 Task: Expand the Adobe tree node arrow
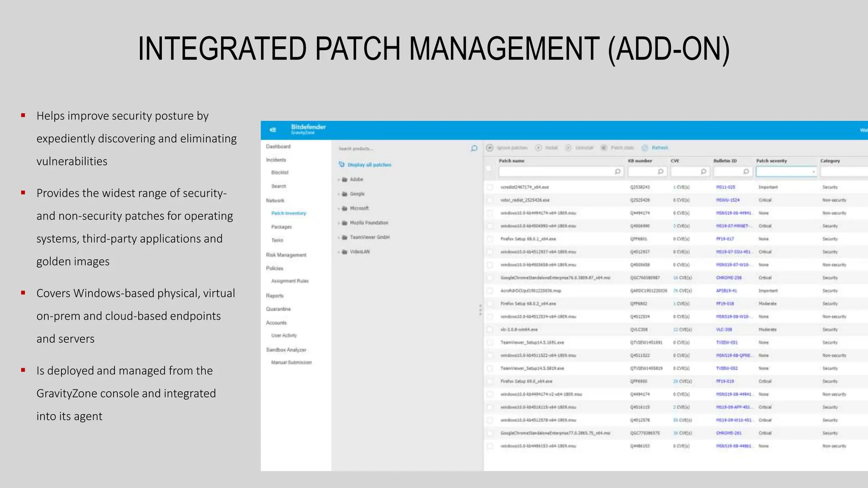point(339,180)
